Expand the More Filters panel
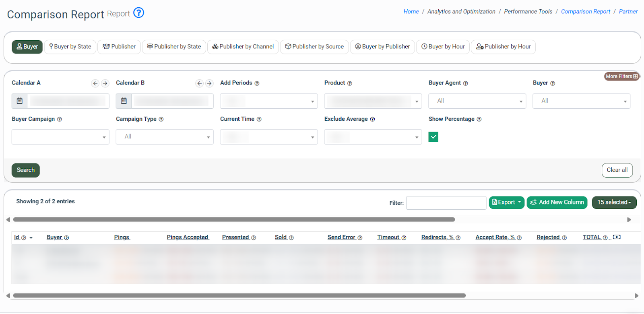Viewport: 644px width, 314px height. 621,76
